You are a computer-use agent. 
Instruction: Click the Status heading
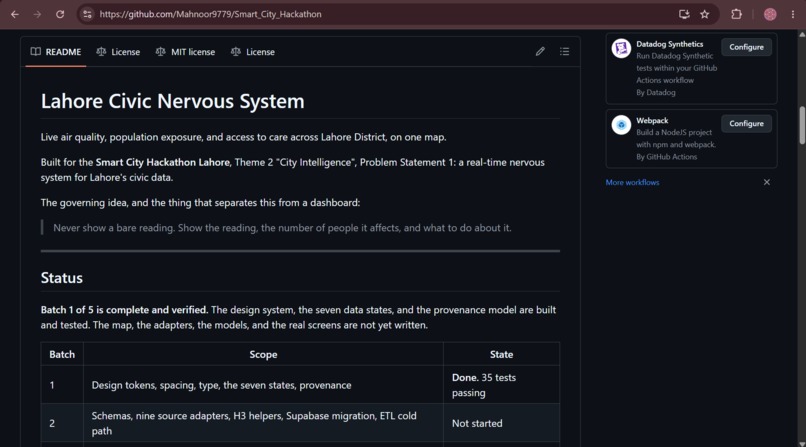click(x=62, y=278)
